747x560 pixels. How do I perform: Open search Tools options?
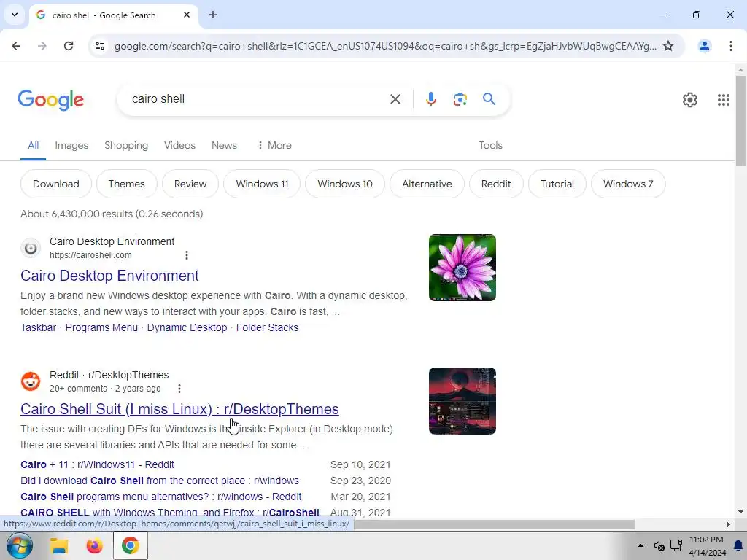point(490,145)
